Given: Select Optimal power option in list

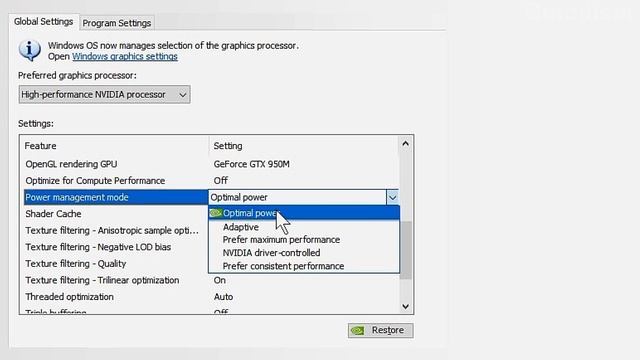Looking at the screenshot, I should coord(304,213).
